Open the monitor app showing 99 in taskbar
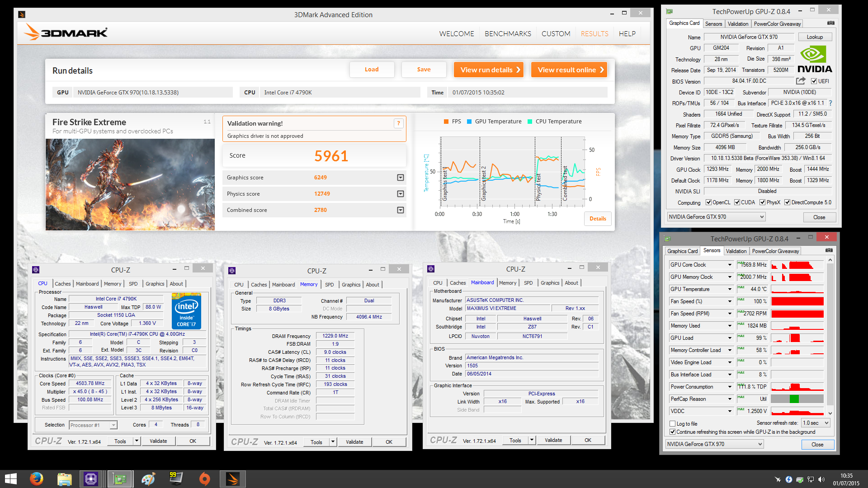The width and height of the screenshot is (868, 488). pos(176,479)
